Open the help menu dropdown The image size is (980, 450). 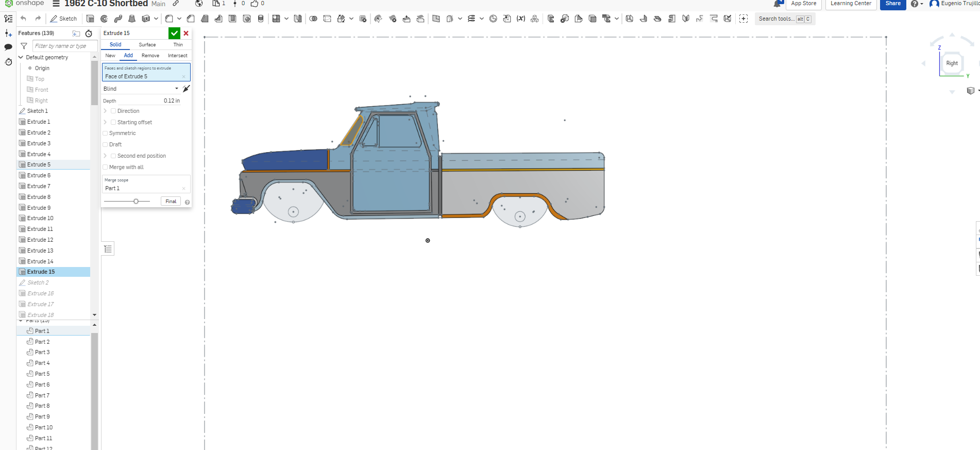coord(917,4)
